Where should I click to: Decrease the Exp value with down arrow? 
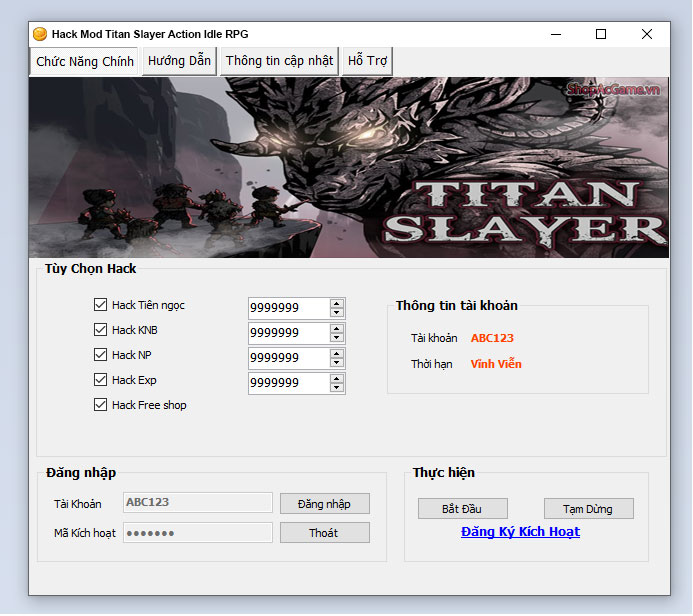(337, 388)
